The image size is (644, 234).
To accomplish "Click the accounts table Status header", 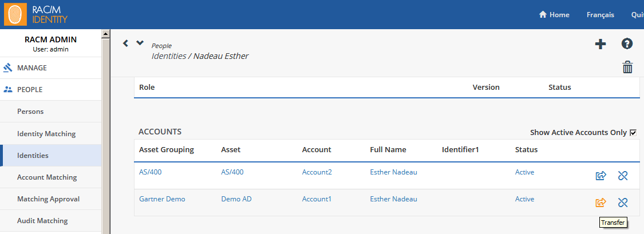I will [x=526, y=150].
